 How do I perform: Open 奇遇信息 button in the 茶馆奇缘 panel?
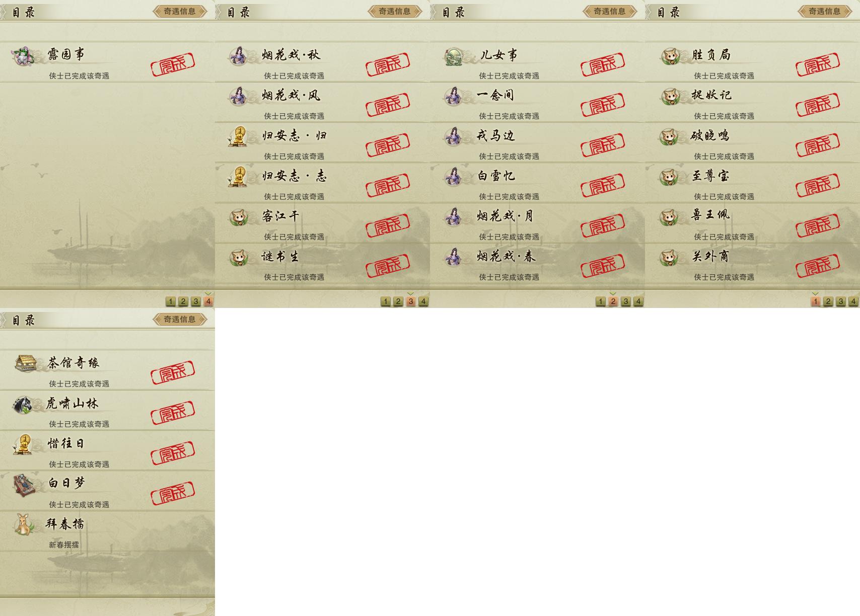pos(180,319)
